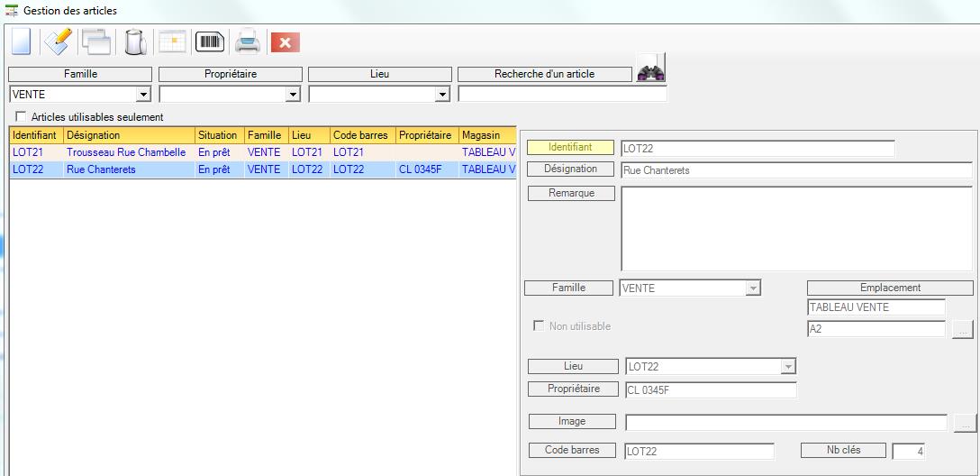Click CL 0345F cell in the grid
Image resolution: width=980 pixels, height=476 pixels.
pyautogui.click(x=428, y=169)
